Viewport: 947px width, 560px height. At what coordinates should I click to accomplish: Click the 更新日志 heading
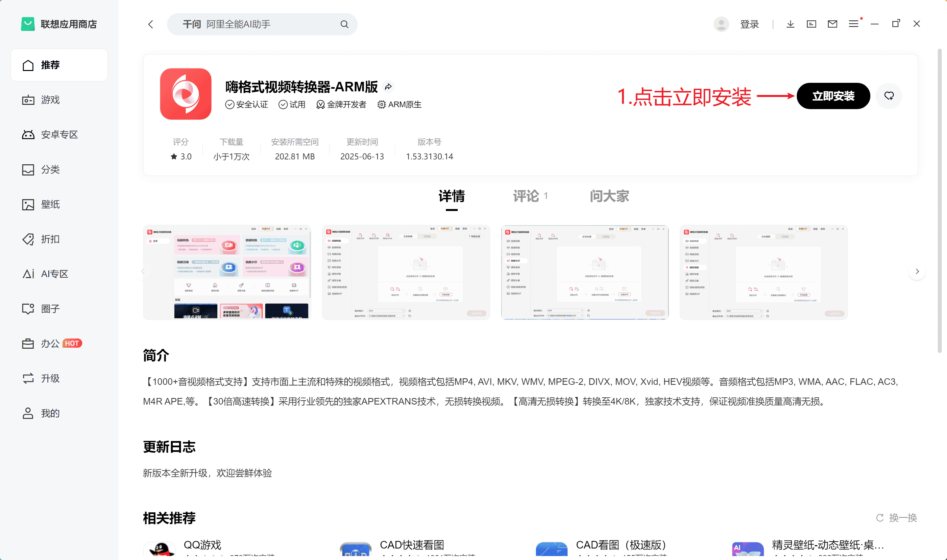coord(169,447)
